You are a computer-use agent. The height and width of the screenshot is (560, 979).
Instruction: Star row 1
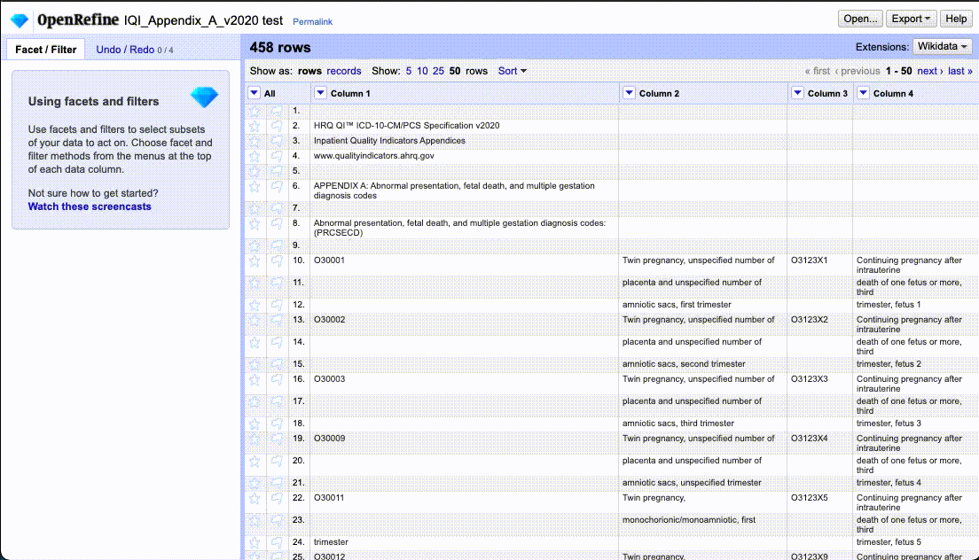click(x=255, y=111)
